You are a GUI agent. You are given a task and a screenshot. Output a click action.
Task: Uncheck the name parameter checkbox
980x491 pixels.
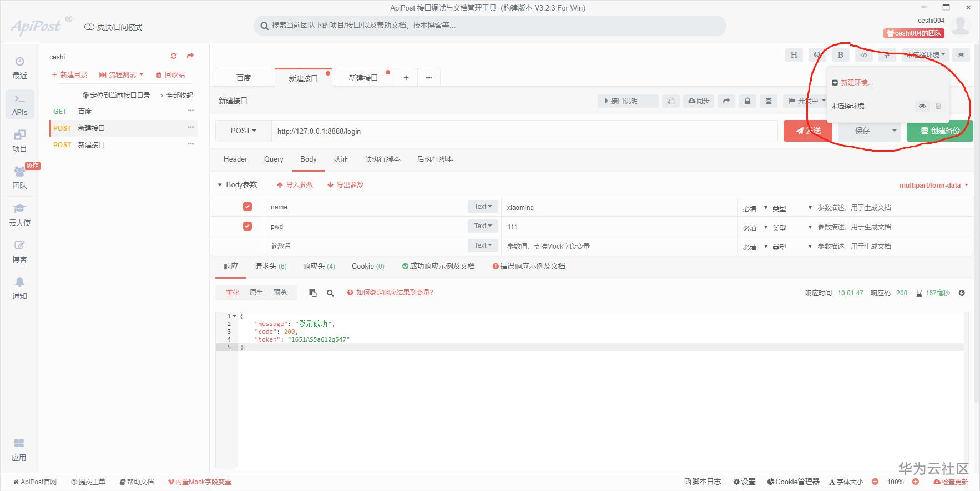(247, 207)
